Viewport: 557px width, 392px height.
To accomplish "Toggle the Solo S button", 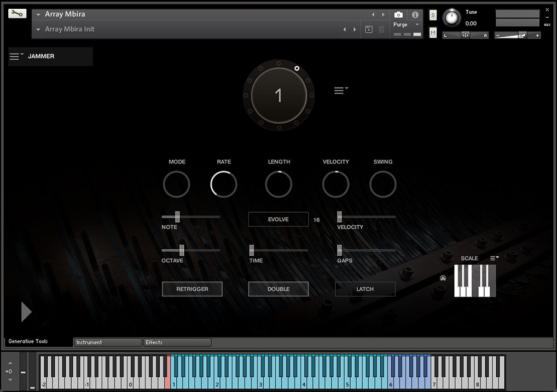I will [433, 15].
